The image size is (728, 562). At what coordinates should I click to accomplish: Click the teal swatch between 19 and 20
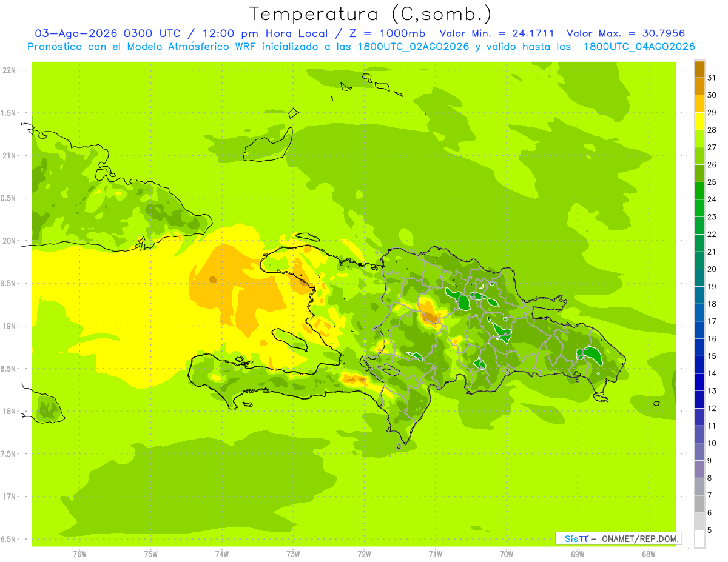coord(699,278)
